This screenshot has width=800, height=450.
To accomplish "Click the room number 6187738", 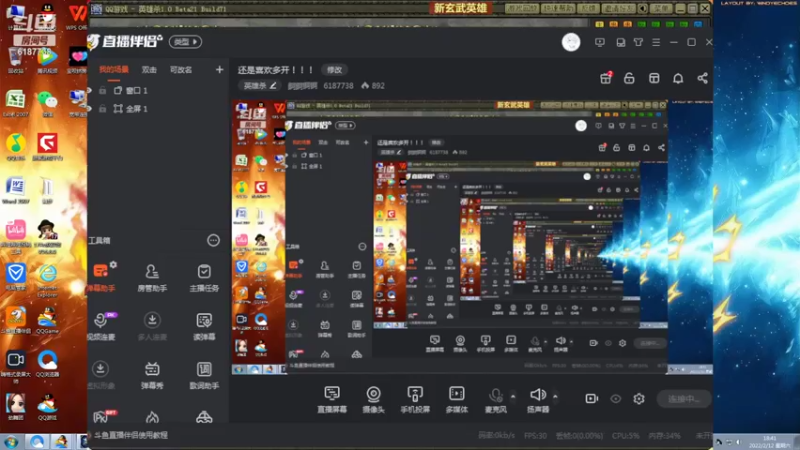I will (338, 86).
